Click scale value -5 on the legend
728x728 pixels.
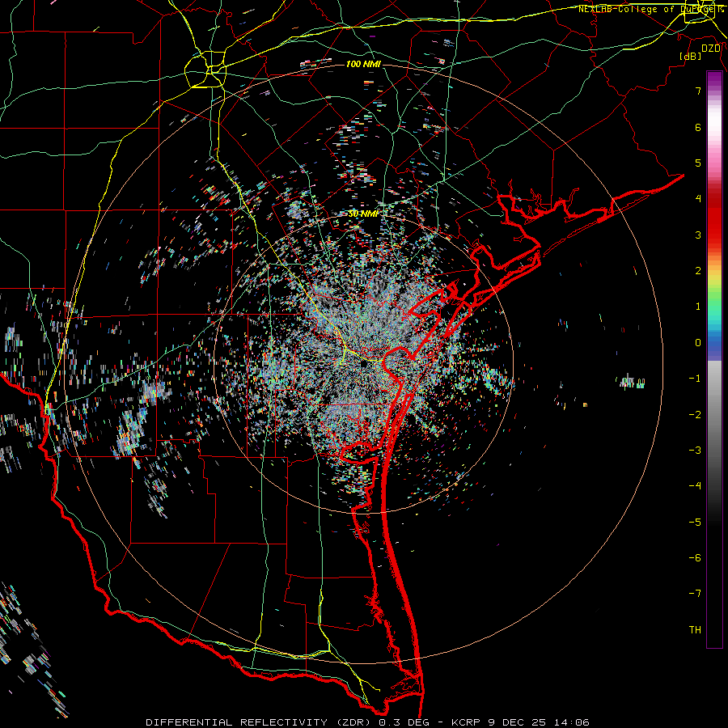click(695, 523)
